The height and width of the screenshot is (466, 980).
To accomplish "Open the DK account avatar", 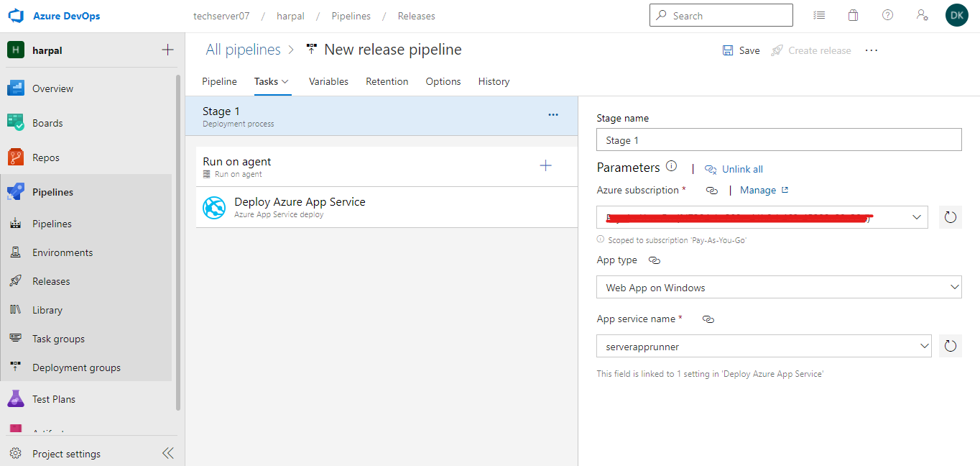I will (x=956, y=15).
